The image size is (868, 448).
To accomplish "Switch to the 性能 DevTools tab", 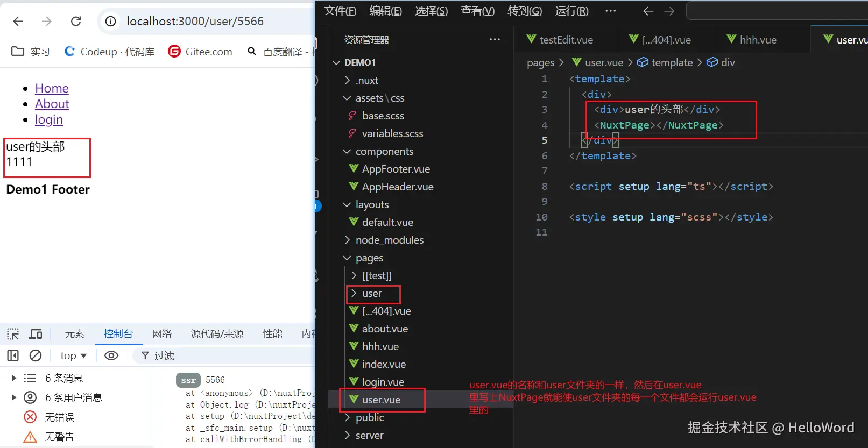I will (x=272, y=334).
